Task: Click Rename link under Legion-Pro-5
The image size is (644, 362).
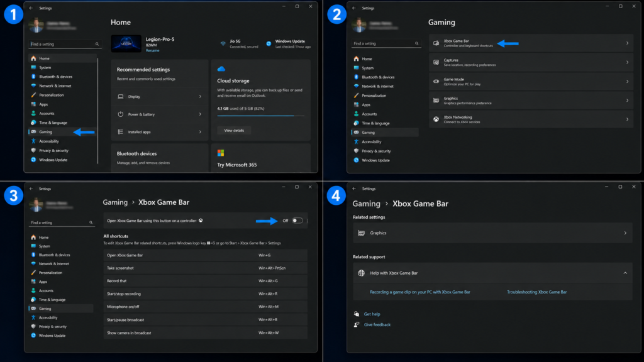Action: 152,50
